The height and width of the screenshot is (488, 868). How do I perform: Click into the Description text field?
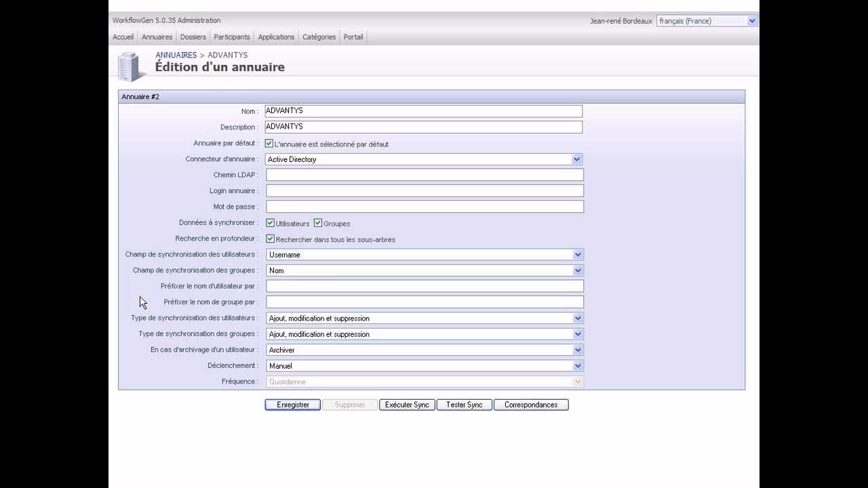pos(424,127)
